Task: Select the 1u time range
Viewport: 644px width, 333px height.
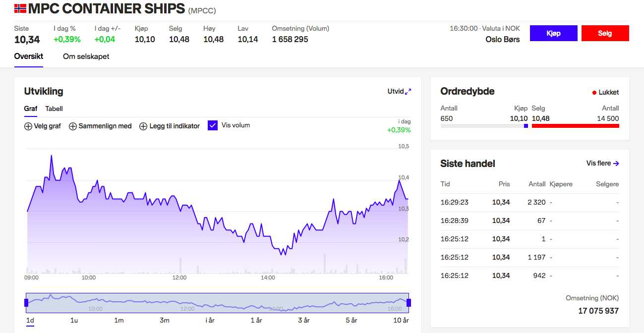Action: (x=74, y=321)
